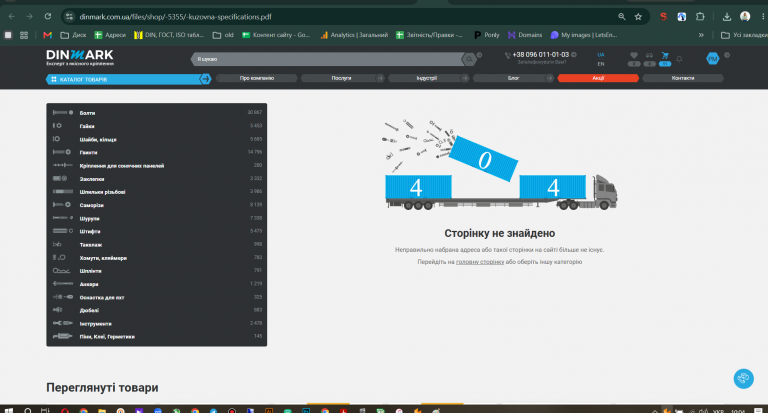The height and width of the screenshot is (413, 768).
Task: Click the browser address bar URL
Action: pos(175,17)
